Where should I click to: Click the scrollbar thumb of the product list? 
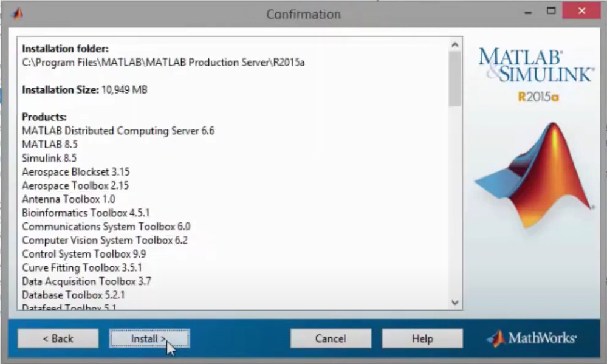pos(455,79)
